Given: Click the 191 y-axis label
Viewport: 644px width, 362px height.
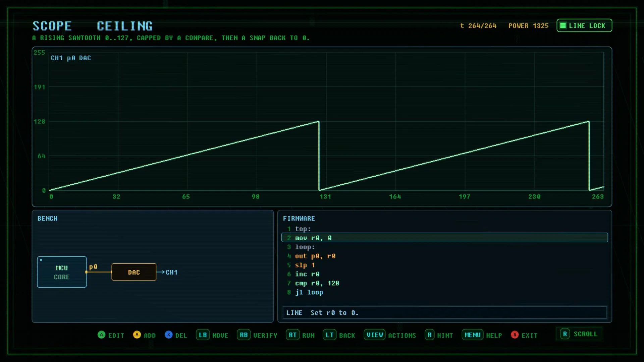Looking at the screenshot, I should [39, 87].
